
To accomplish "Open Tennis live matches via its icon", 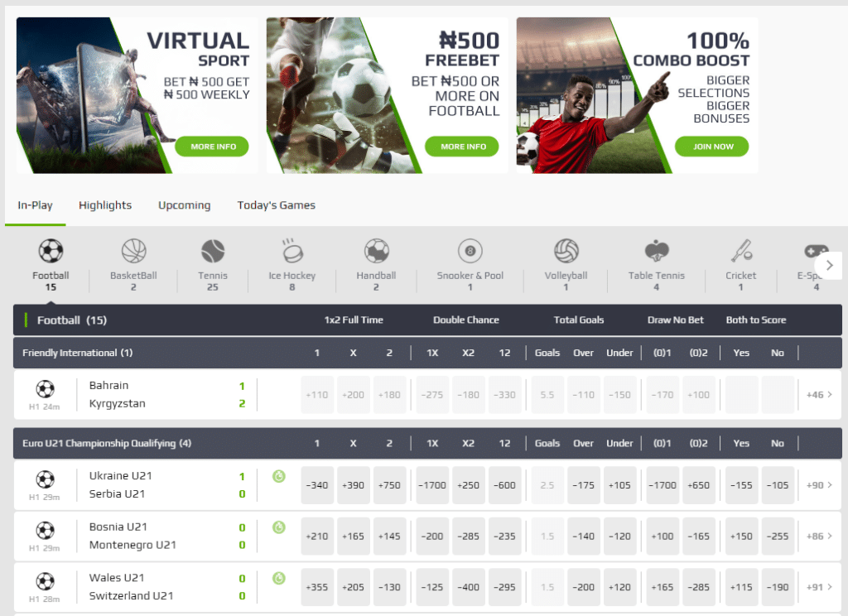I will coord(213,251).
